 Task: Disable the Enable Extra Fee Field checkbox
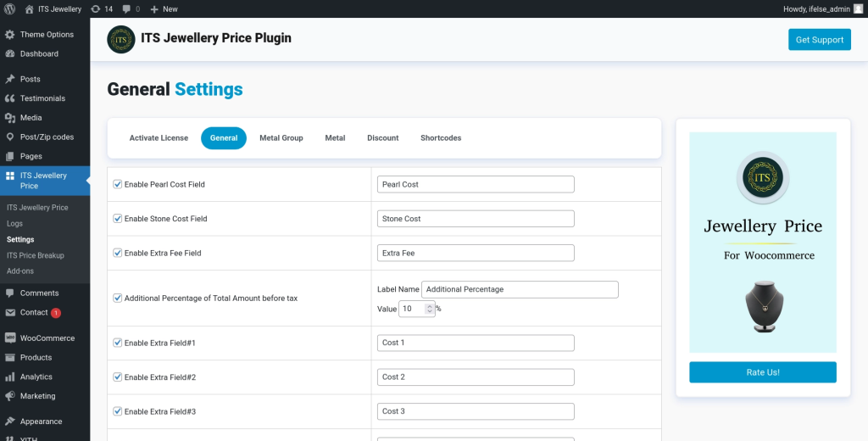pos(118,253)
